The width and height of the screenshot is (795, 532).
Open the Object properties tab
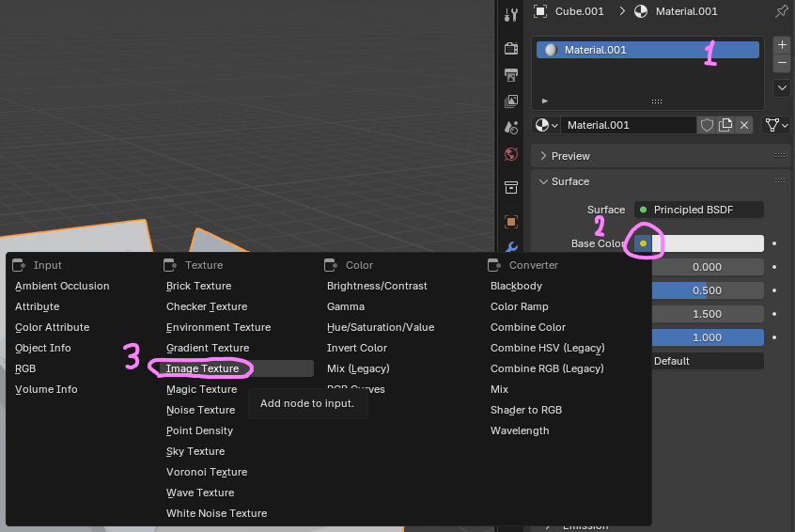pos(511,222)
